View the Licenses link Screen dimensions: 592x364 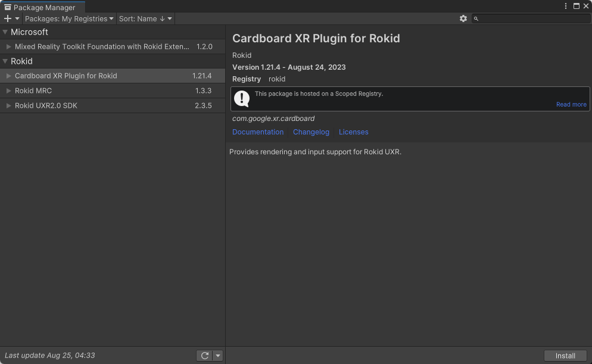click(x=353, y=132)
